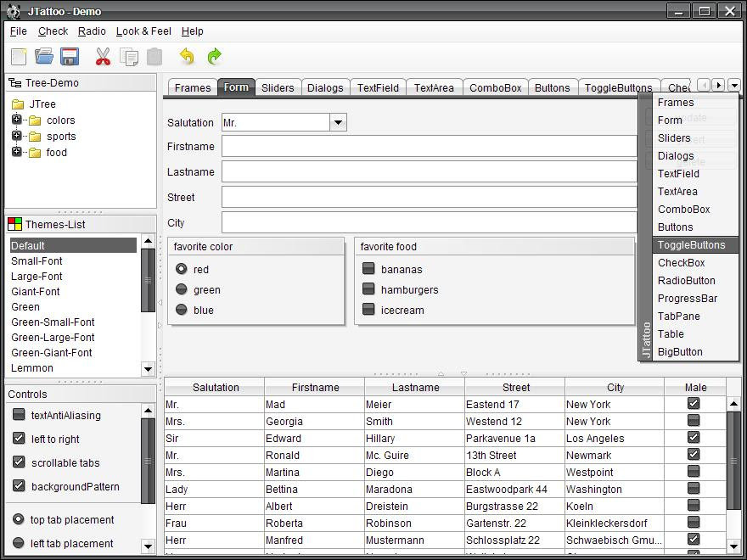Open the Salutation combo box dropdown
The width and height of the screenshot is (747, 560).
[x=338, y=123]
